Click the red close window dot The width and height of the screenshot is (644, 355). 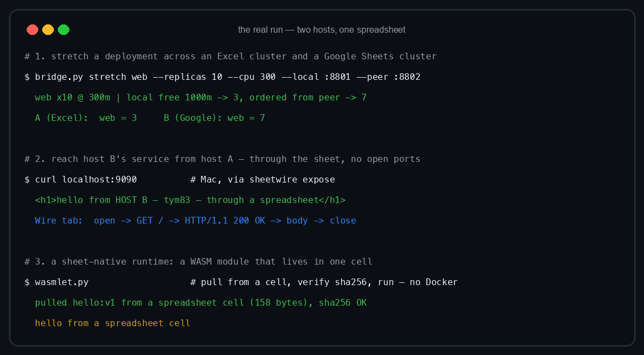pyautogui.click(x=32, y=29)
